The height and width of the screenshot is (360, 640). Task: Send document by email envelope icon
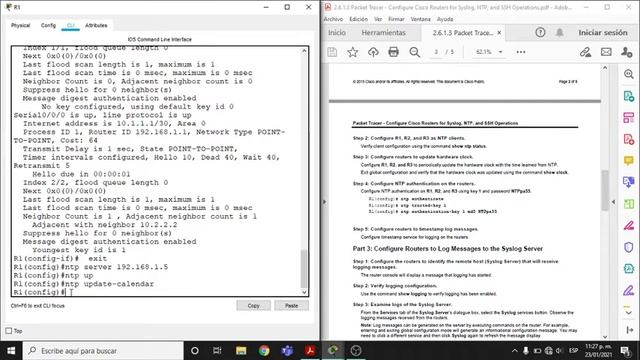point(606,52)
